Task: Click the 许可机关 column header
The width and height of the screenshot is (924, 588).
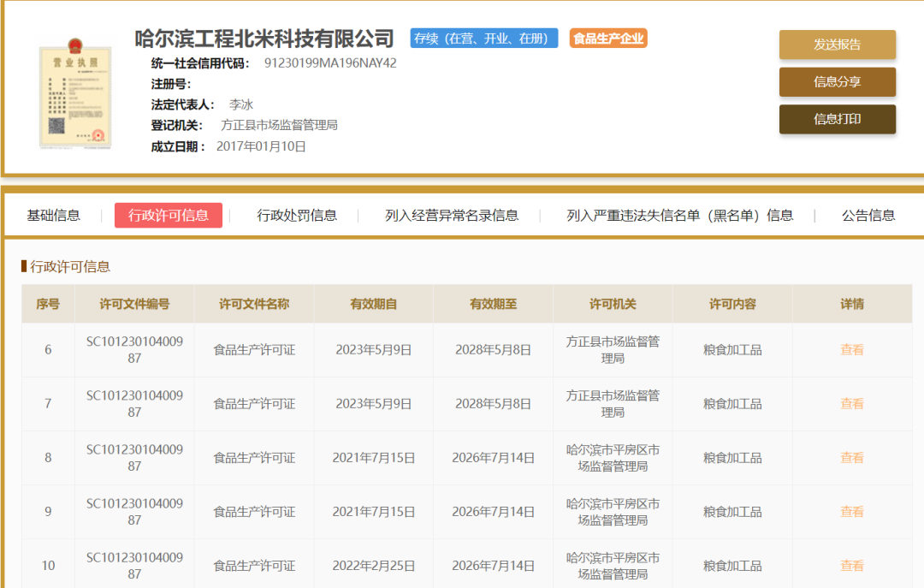Action: click(x=613, y=305)
